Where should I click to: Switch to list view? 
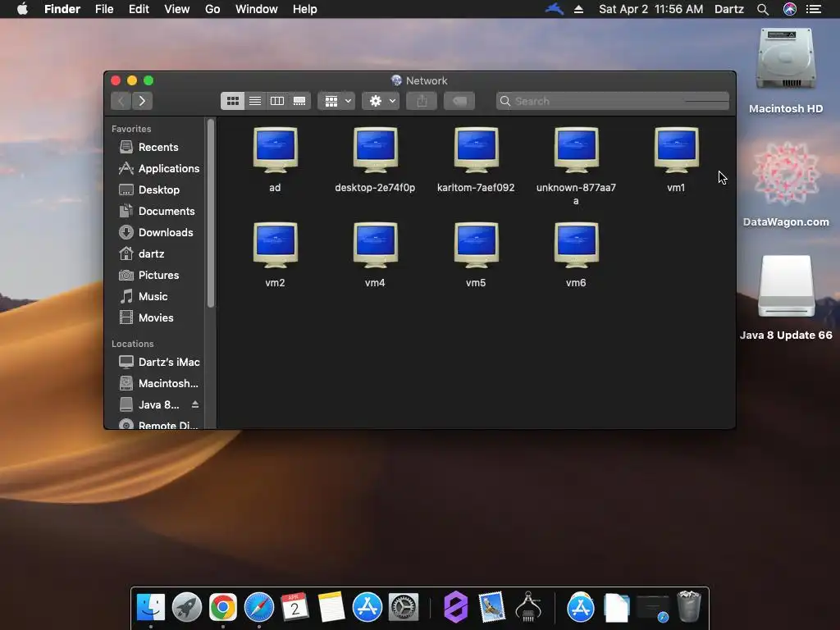(255, 101)
